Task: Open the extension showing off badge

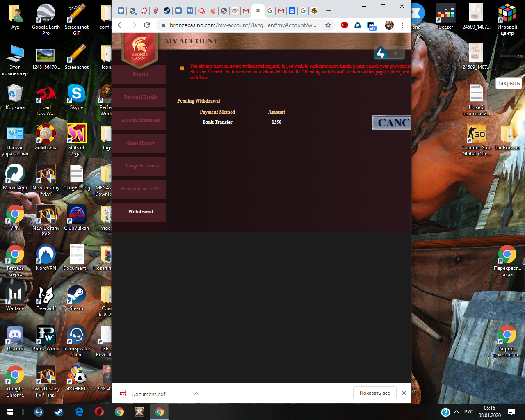Action: pos(372,26)
